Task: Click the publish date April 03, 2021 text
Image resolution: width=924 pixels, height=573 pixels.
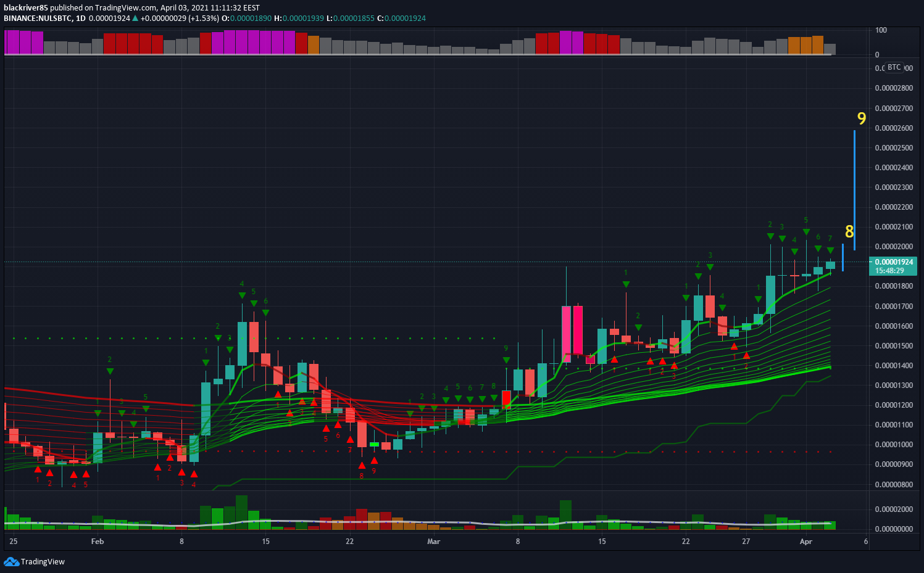Action: tap(187, 8)
